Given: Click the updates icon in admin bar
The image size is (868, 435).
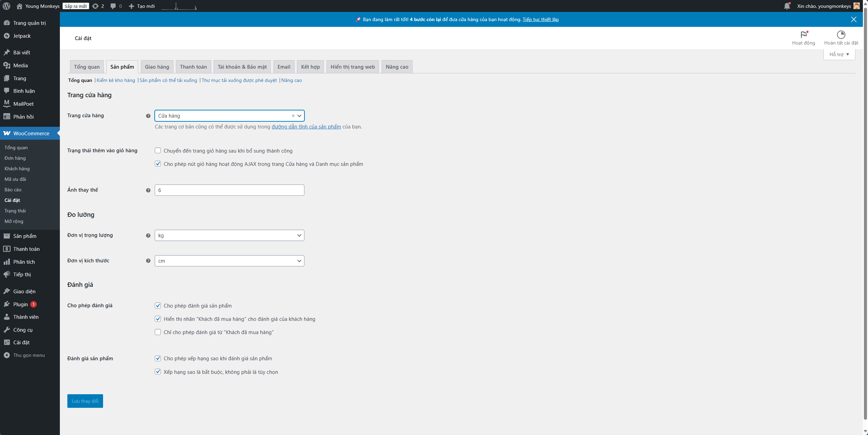Looking at the screenshot, I should pyautogui.click(x=96, y=6).
